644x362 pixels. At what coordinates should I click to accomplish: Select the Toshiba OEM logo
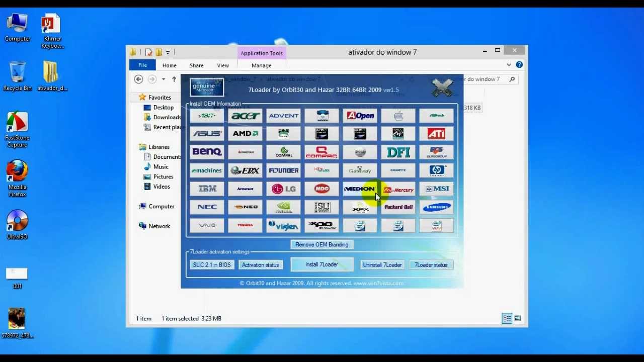(x=246, y=225)
